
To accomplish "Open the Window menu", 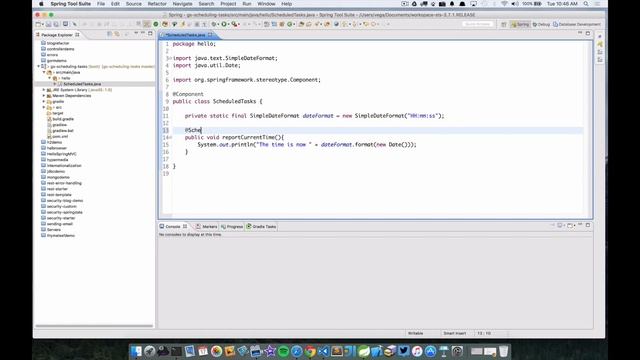I will click(266, 4).
